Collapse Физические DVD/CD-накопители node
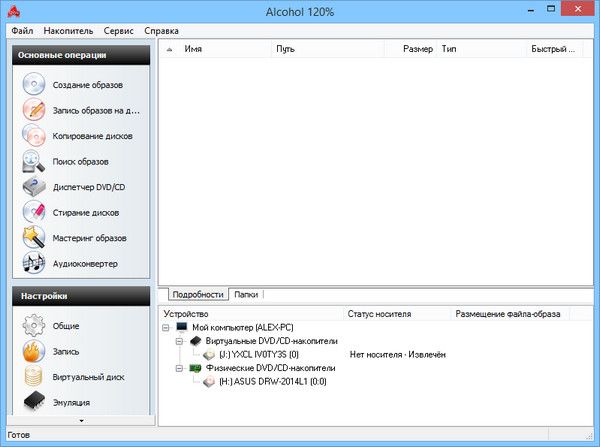 pos(180,368)
